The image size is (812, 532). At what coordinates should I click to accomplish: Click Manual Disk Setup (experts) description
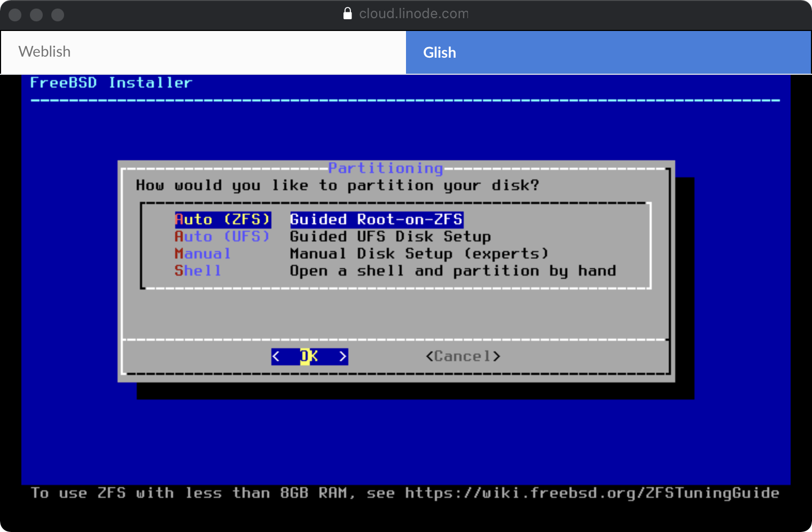[x=419, y=254]
